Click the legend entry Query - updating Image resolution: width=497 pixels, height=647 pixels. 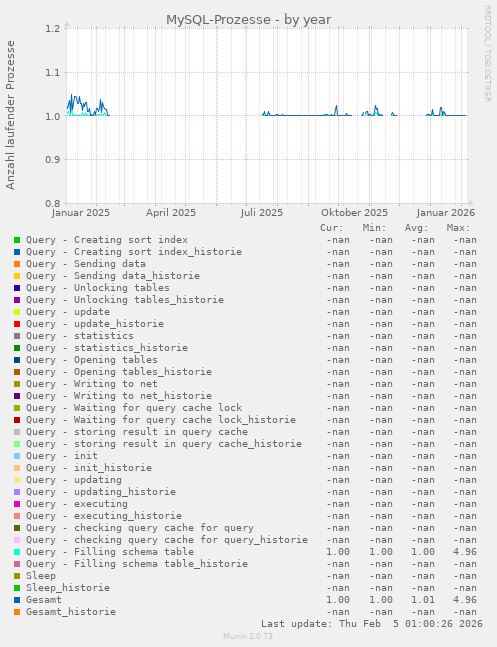tap(74, 480)
